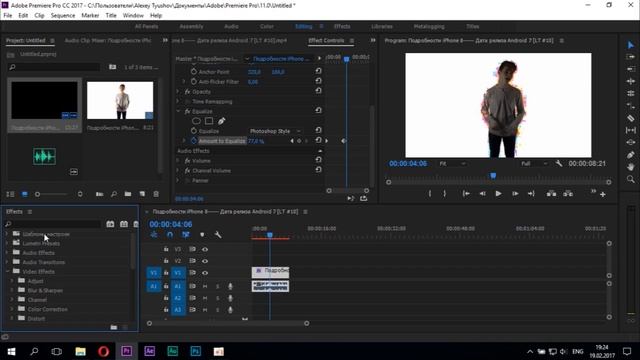Open the Audio Clip Mixer tab

click(x=108, y=40)
